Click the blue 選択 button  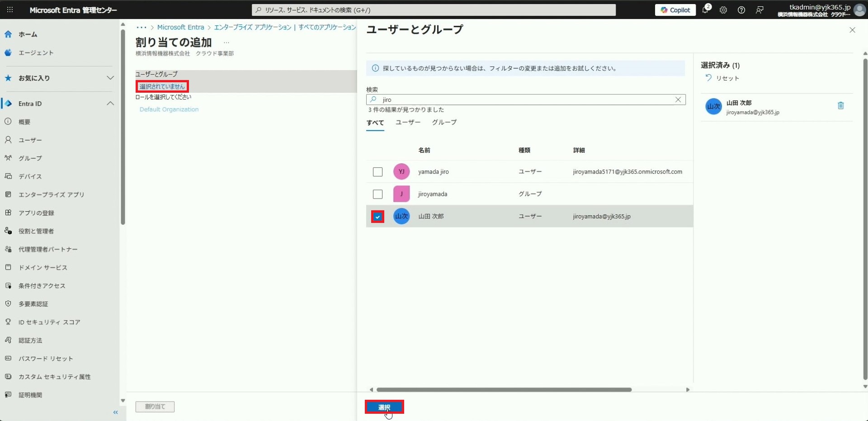pos(384,407)
